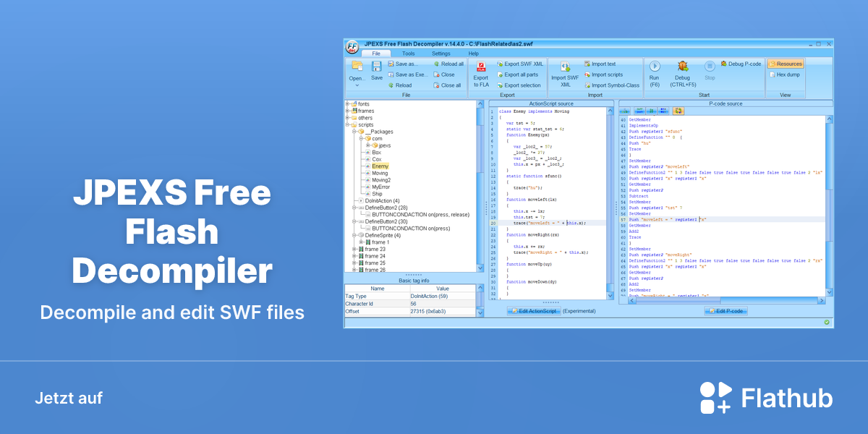Open the Tools ribbon tab

pos(409,54)
